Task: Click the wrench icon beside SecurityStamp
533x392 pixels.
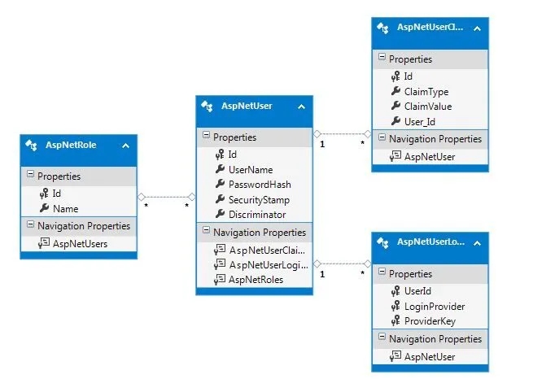Action: (221, 199)
